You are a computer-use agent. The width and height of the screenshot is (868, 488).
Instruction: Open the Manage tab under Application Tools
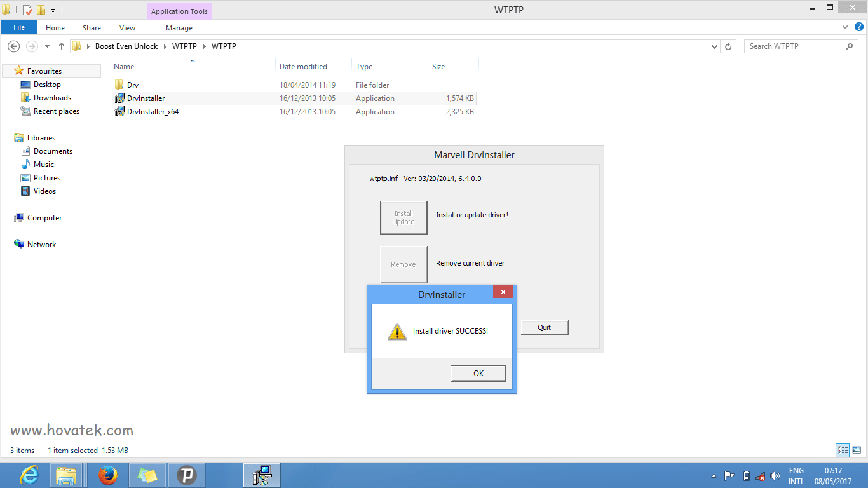179,28
